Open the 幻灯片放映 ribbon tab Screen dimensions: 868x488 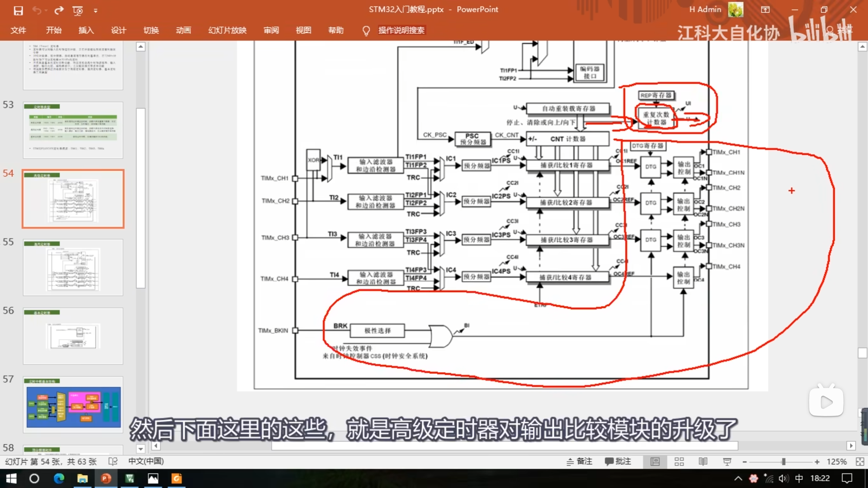point(227,30)
